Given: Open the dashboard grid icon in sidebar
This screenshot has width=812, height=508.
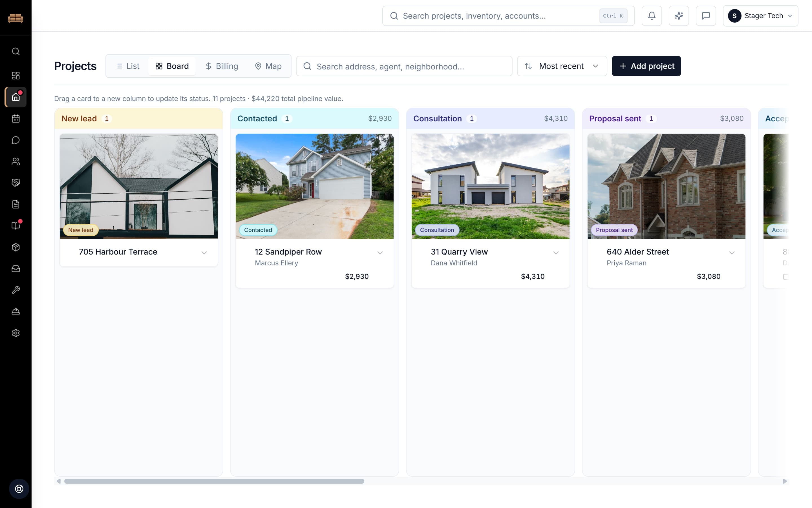Looking at the screenshot, I should pos(16,76).
